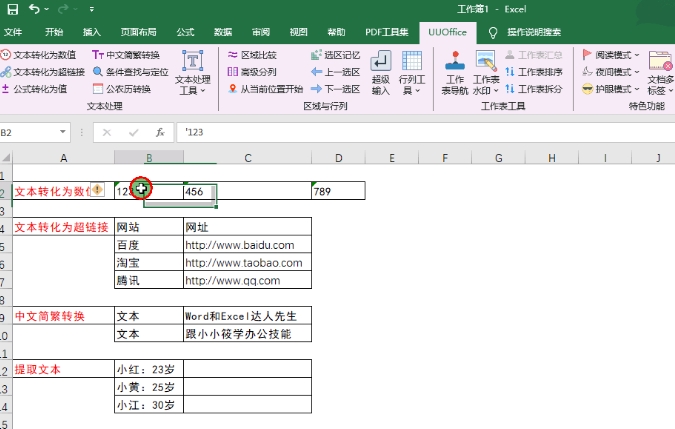Select column D header
675x429 pixels.
point(338,158)
